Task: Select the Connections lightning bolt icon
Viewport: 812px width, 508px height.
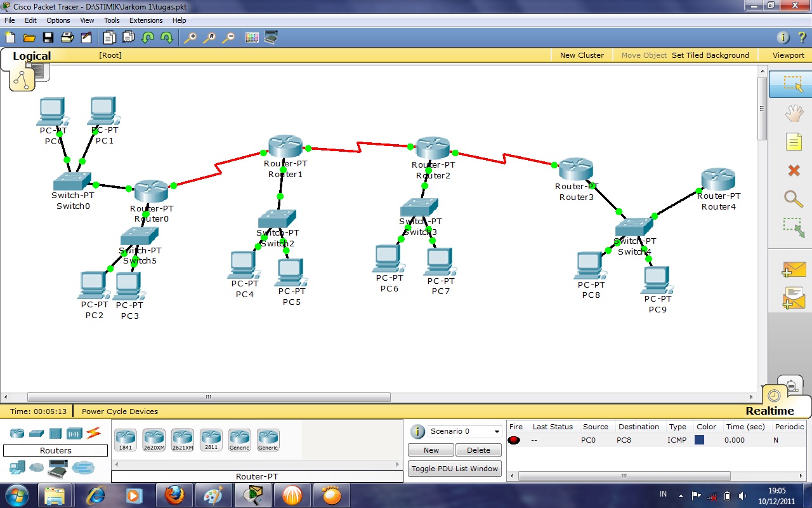Action: [94, 433]
